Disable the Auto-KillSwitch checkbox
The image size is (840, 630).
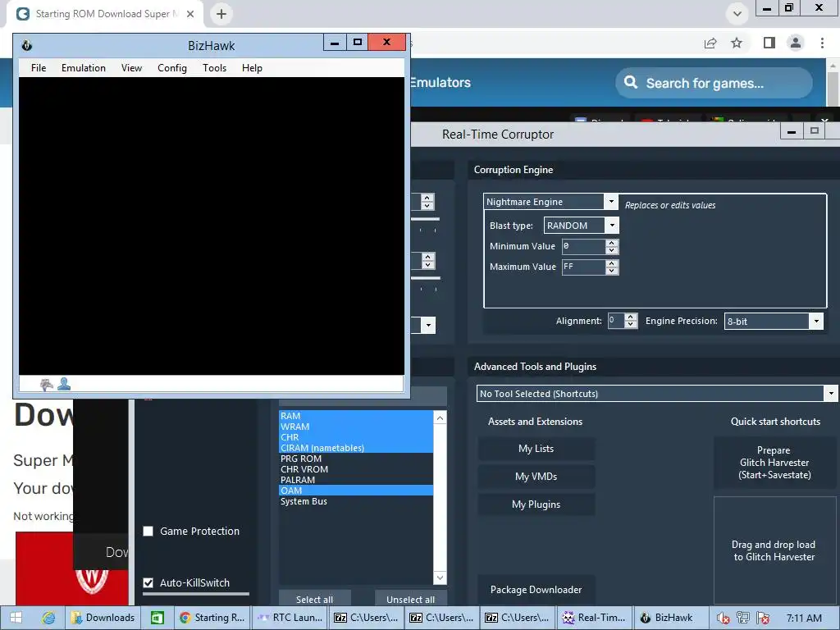[x=148, y=583]
